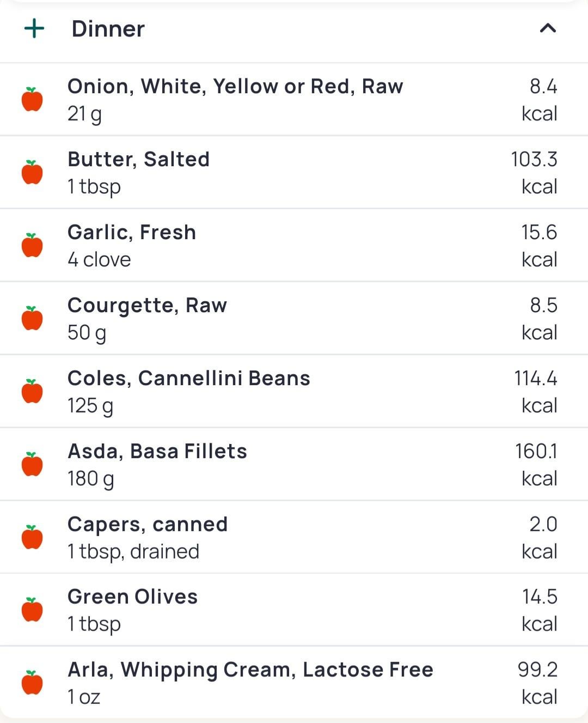Tap the apple icon beside Butter, Salted
Viewport: 588px width, 723px height.
pyautogui.click(x=32, y=172)
